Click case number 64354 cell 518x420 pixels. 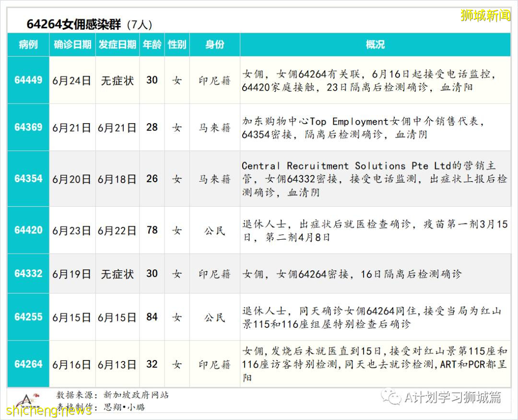28,178
